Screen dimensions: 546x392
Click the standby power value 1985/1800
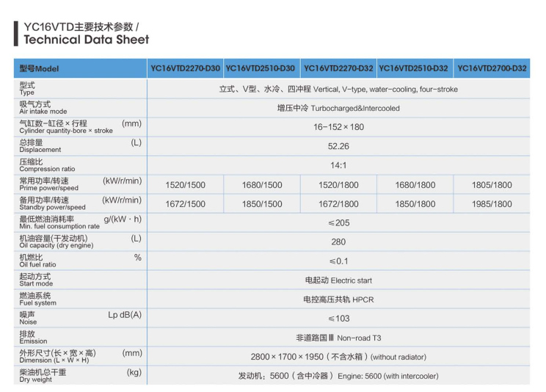pos(492,204)
